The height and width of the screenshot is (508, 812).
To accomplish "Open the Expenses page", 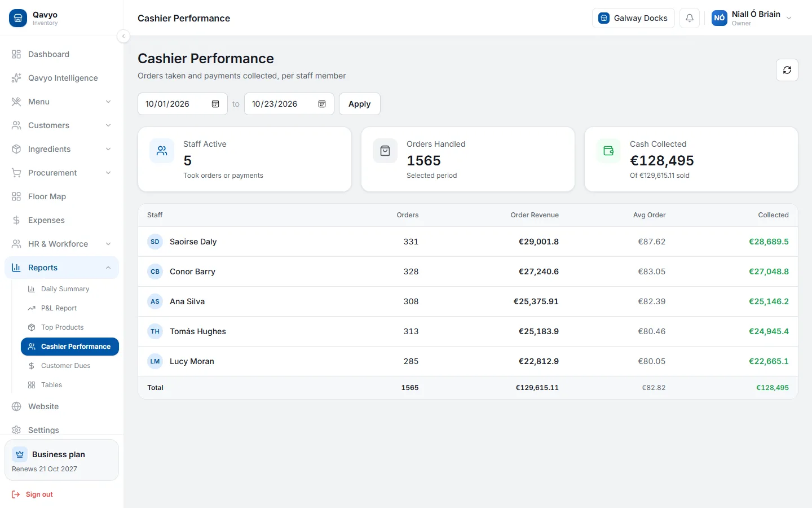I will coord(62,220).
